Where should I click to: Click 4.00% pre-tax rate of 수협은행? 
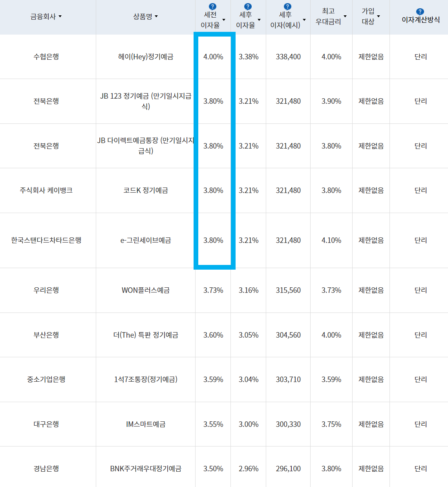pyautogui.click(x=213, y=57)
